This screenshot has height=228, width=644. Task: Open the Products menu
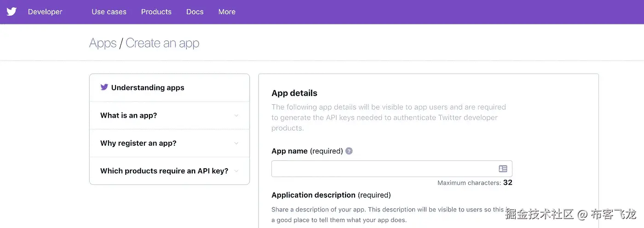point(156,12)
